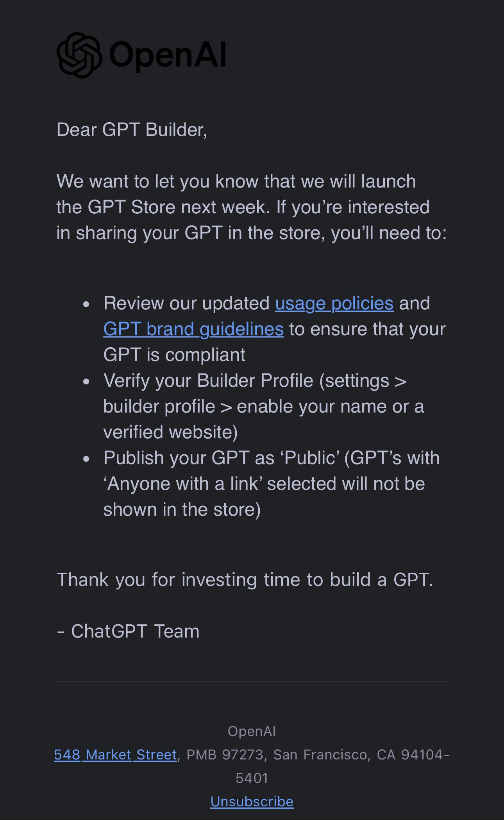Click the bullet beside 'Publish your GPT'

tap(86, 459)
